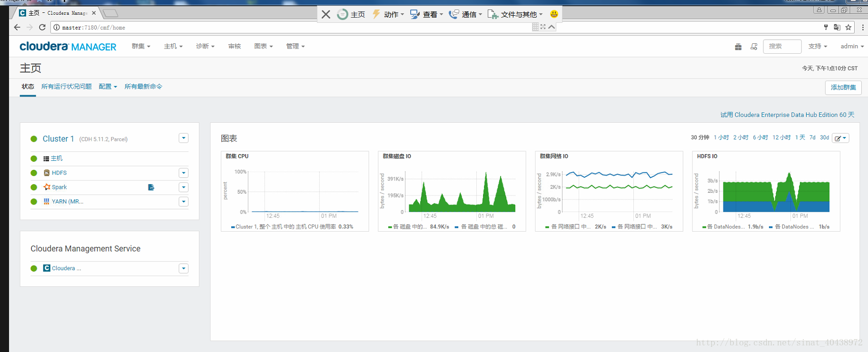
Task: Set chart range to 30d
Action: 824,137
